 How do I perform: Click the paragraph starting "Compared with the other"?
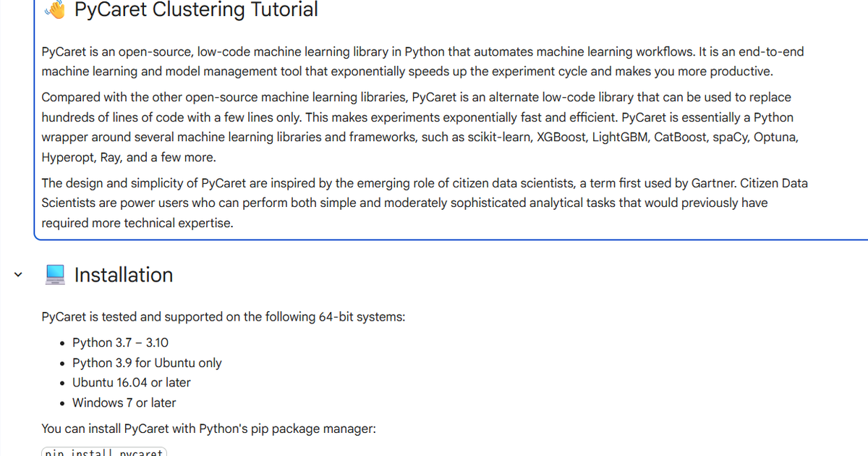tap(420, 127)
